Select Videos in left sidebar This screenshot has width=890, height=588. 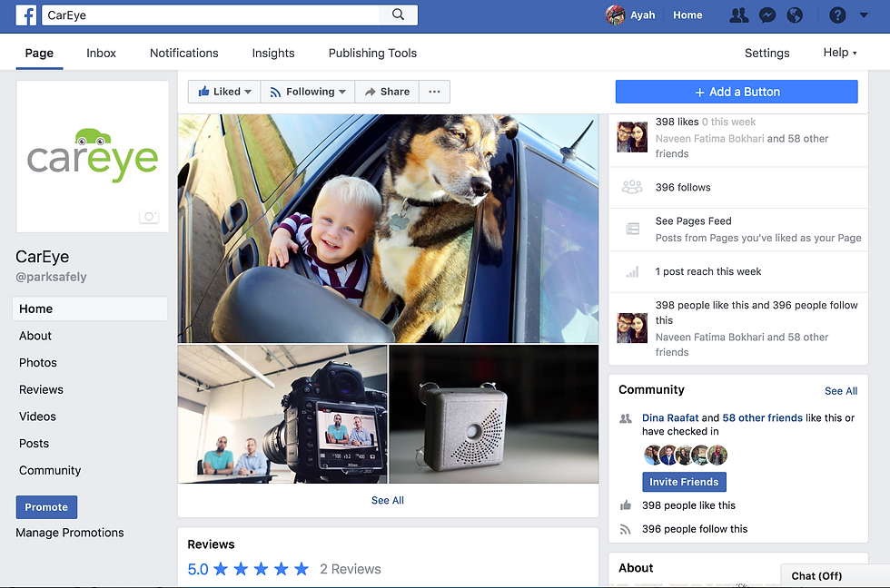click(x=37, y=416)
